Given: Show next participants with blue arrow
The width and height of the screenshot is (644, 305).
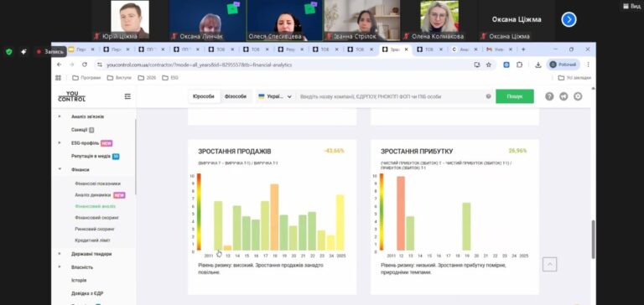Looking at the screenshot, I should coord(569,19).
